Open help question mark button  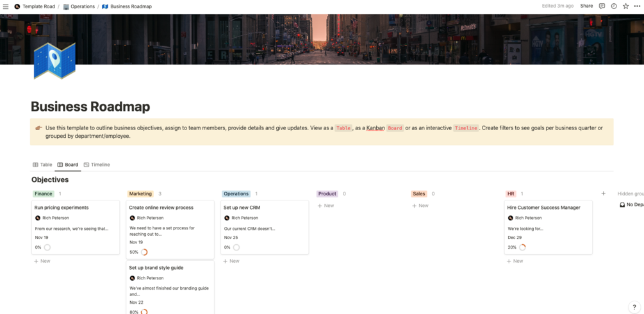(634, 307)
